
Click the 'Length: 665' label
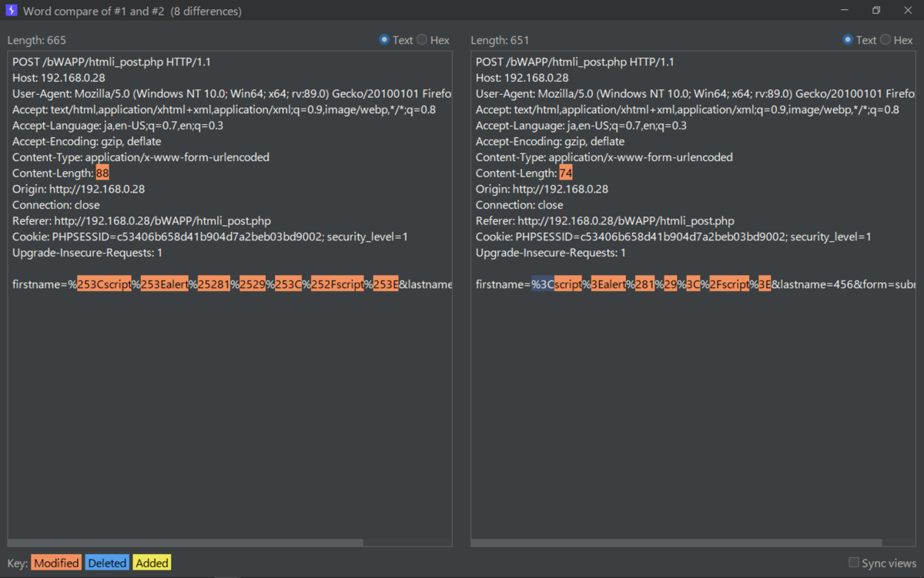[x=37, y=40]
